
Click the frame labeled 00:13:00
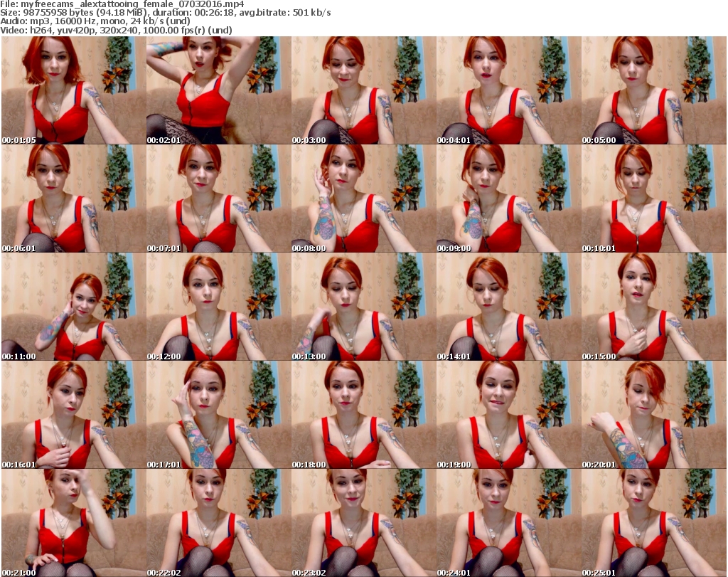pos(363,307)
